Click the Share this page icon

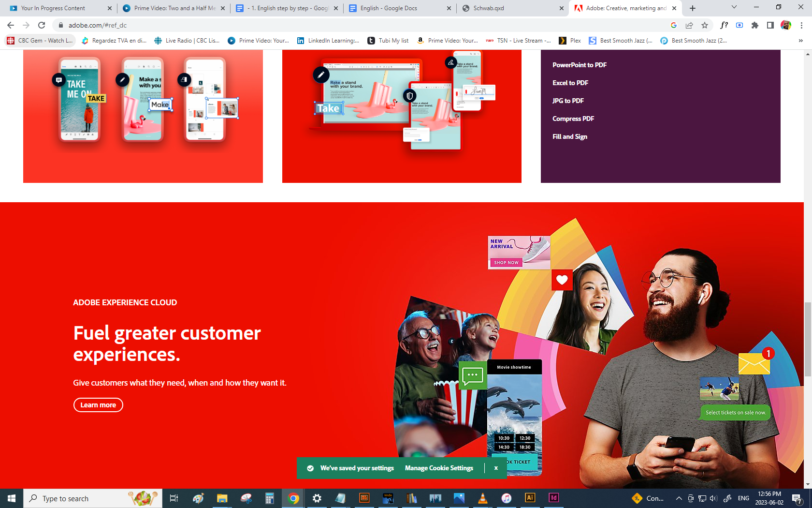tap(689, 25)
